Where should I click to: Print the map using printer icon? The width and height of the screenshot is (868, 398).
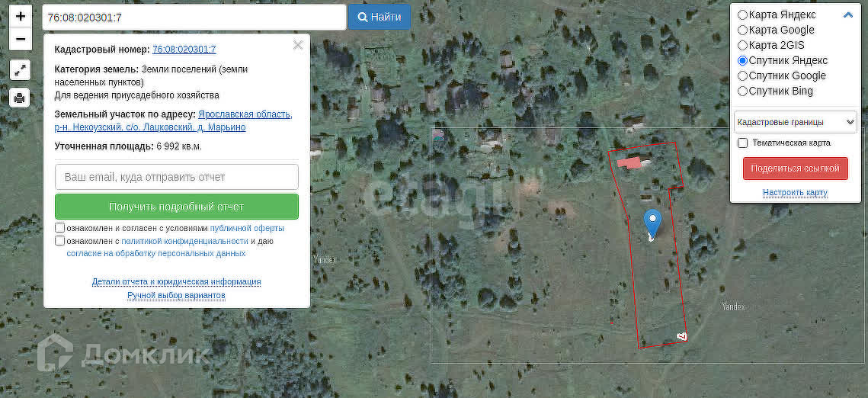tap(20, 98)
